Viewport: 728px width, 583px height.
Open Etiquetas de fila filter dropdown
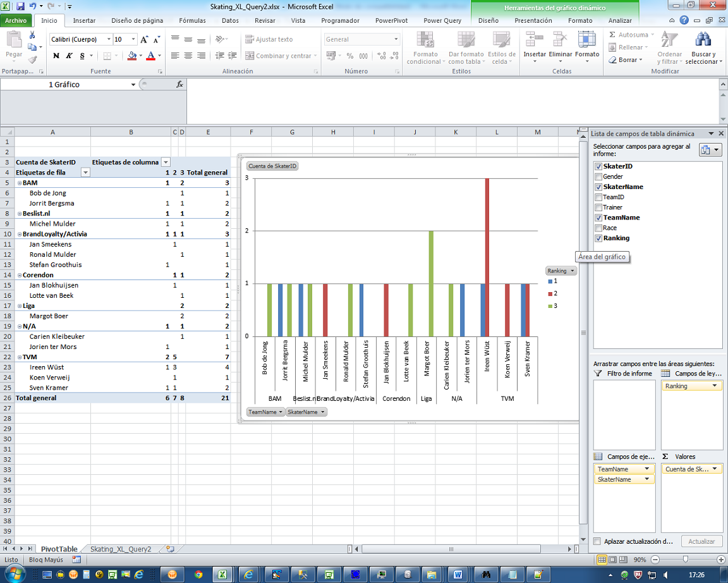click(85, 173)
